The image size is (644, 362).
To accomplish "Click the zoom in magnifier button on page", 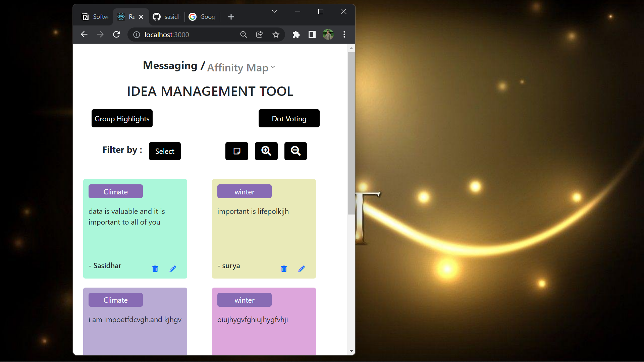I will (x=266, y=151).
